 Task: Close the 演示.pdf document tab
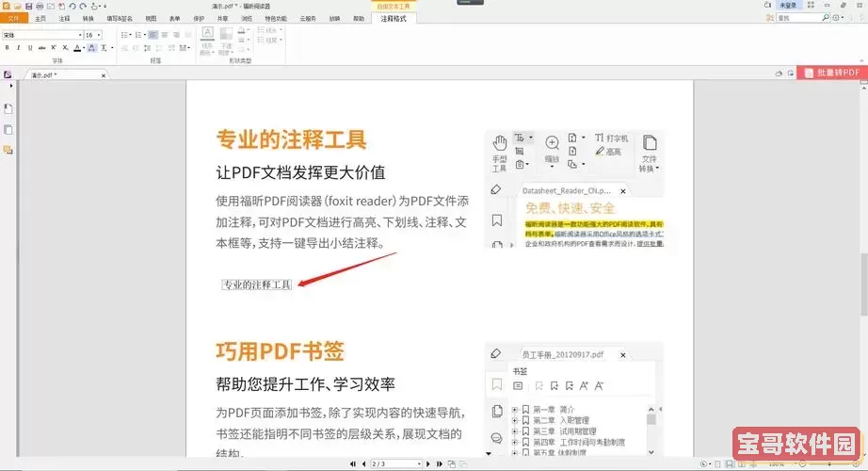(104, 75)
